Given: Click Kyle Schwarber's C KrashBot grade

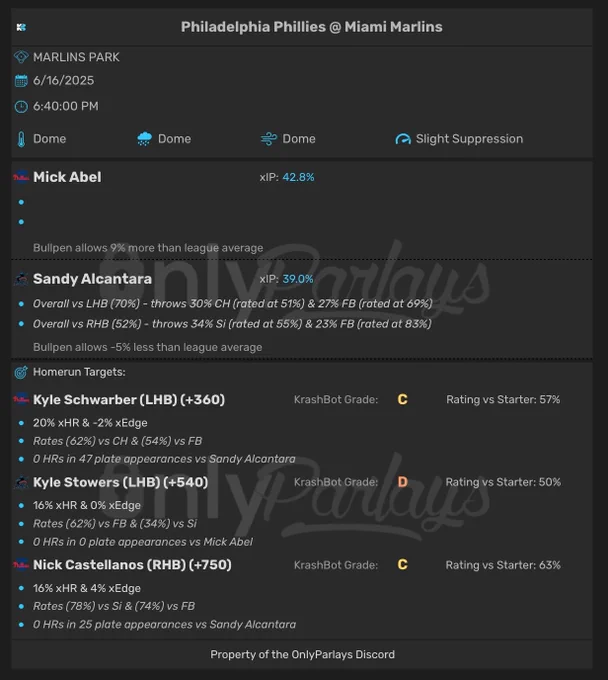Looking at the screenshot, I should tap(402, 399).
